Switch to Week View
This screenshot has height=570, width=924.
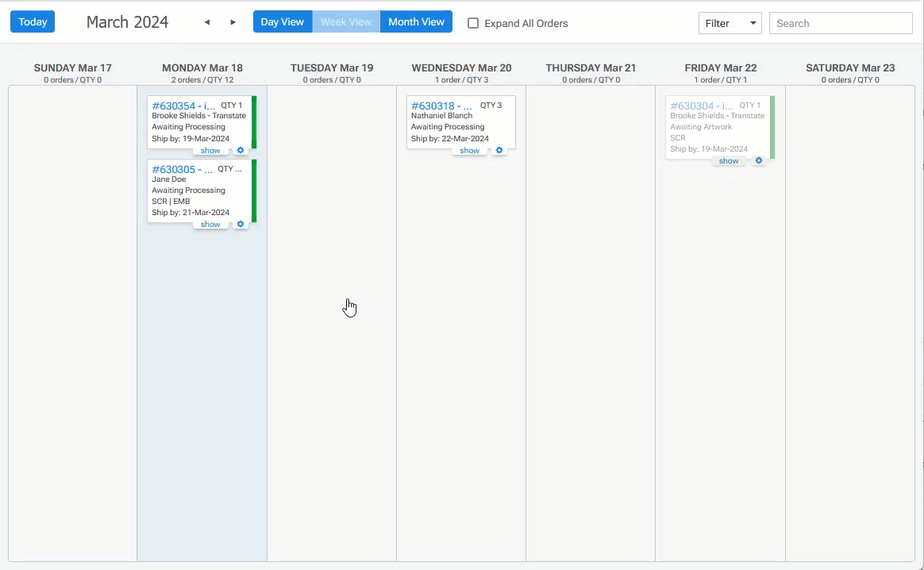click(346, 21)
